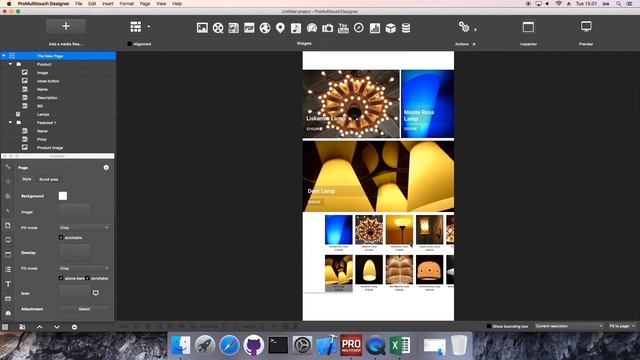The width and height of the screenshot is (640, 360).
Task: Open the Inspector window
Action: [x=528, y=27]
